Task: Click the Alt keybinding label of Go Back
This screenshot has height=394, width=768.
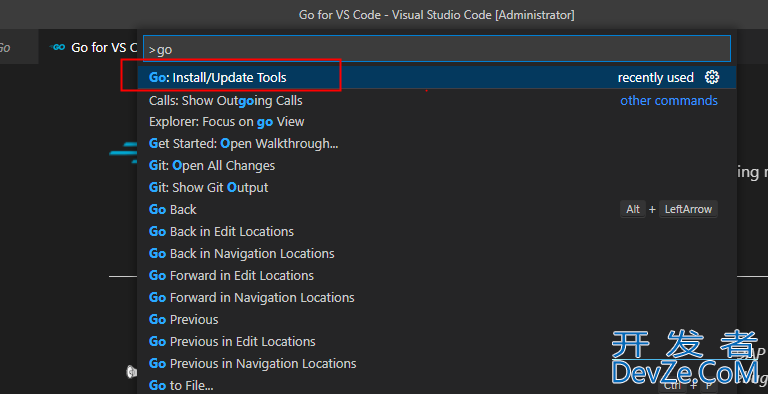Action: pos(633,209)
